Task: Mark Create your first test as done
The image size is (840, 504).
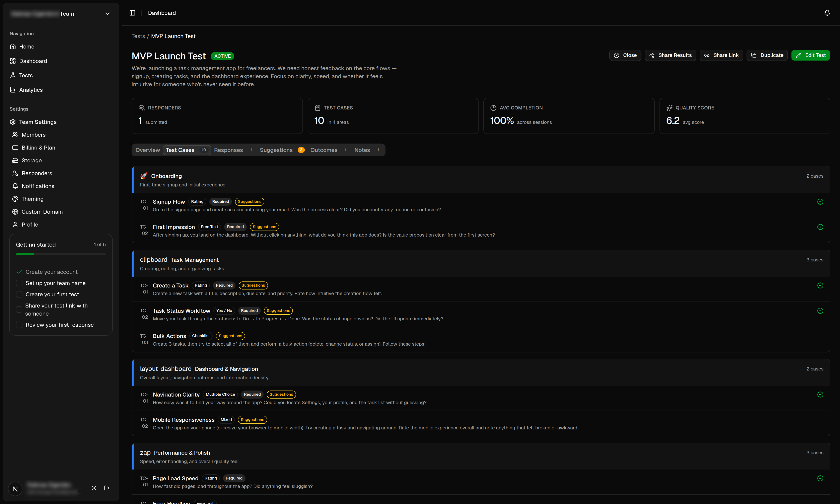Action: (x=19, y=295)
